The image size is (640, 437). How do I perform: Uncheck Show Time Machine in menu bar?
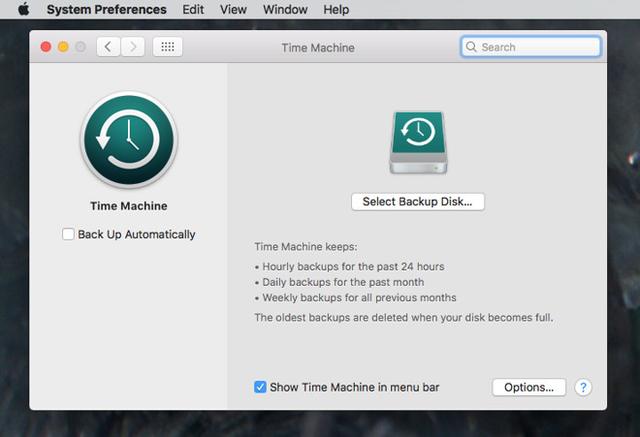[x=260, y=387]
